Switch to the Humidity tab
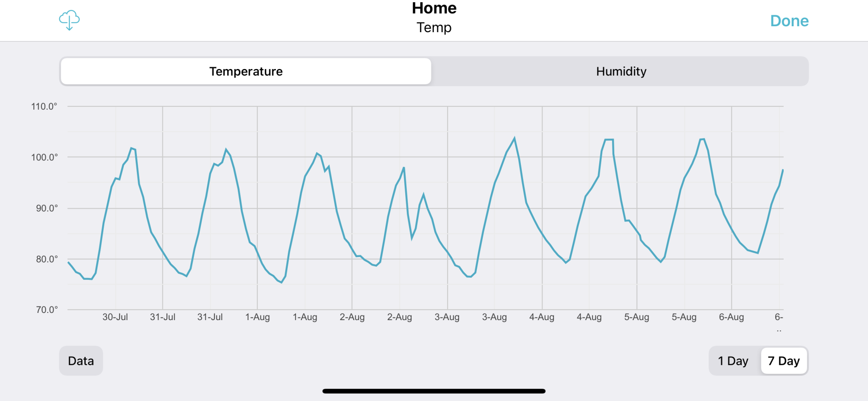 tap(621, 72)
